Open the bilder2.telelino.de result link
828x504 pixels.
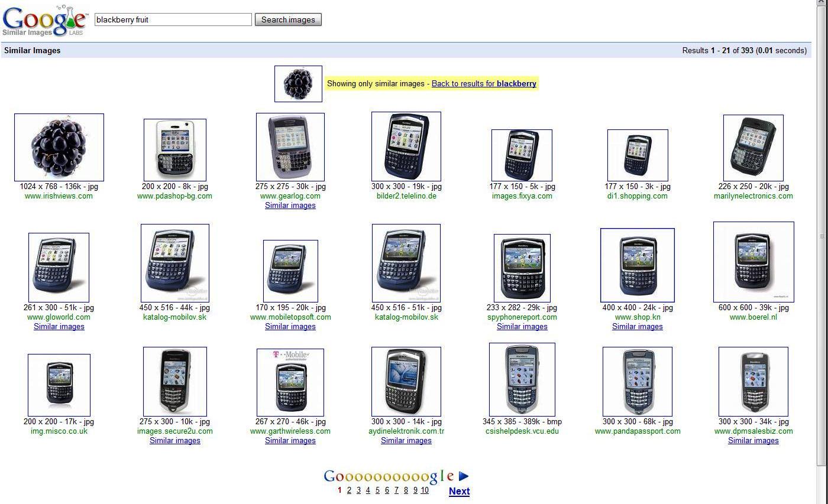point(406,196)
